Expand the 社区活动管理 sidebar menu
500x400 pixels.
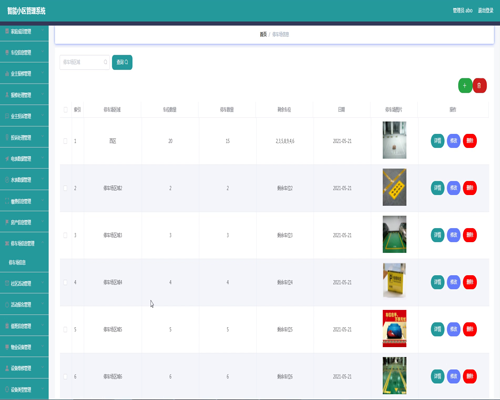(24, 283)
